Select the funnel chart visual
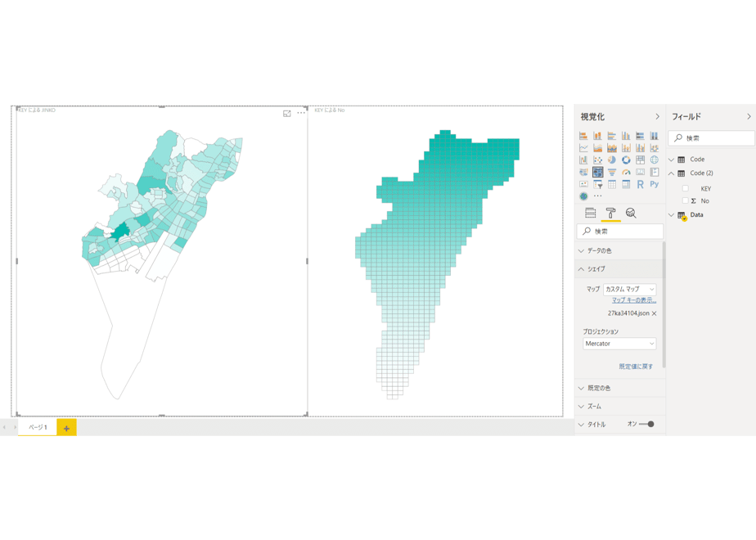 coord(612,172)
